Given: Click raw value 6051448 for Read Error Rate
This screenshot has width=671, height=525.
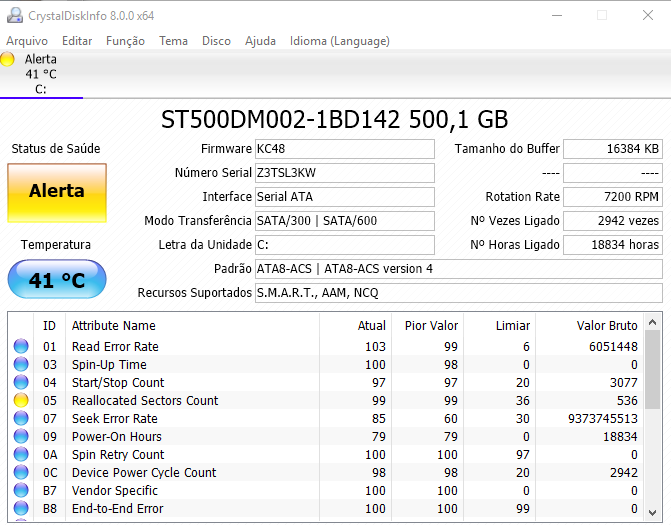Looking at the screenshot, I should click(x=613, y=347).
